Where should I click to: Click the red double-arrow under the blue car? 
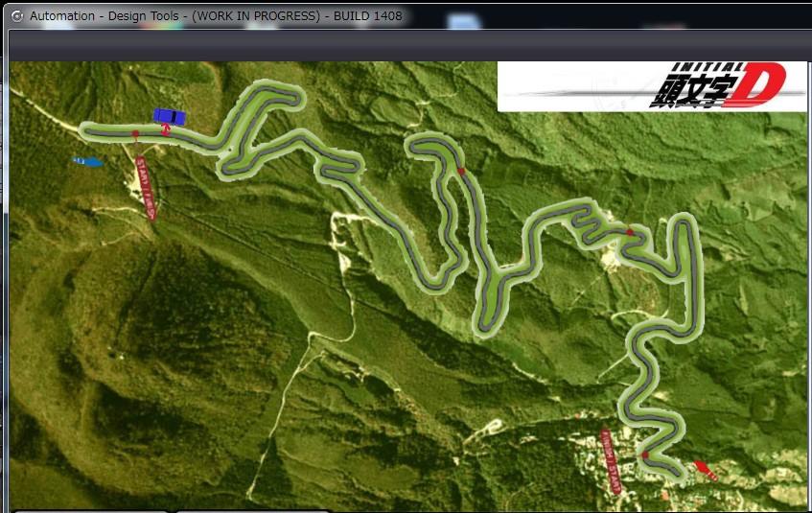(165, 130)
